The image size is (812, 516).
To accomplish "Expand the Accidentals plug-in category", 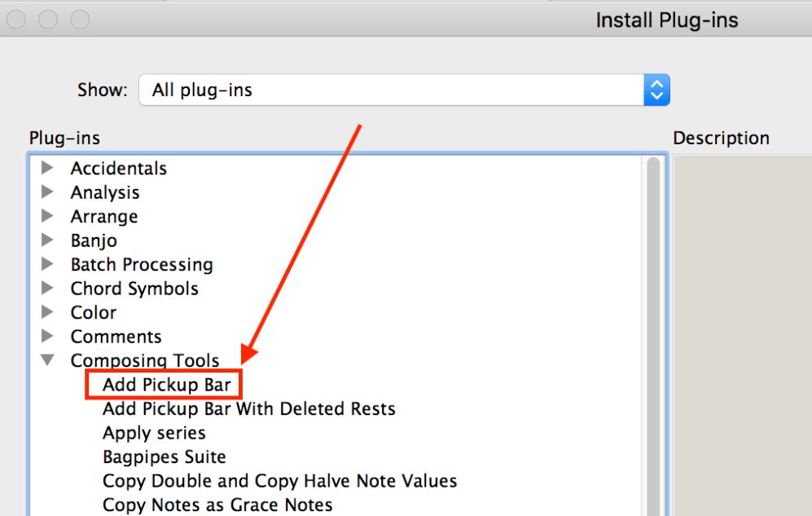I will coord(47,168).
